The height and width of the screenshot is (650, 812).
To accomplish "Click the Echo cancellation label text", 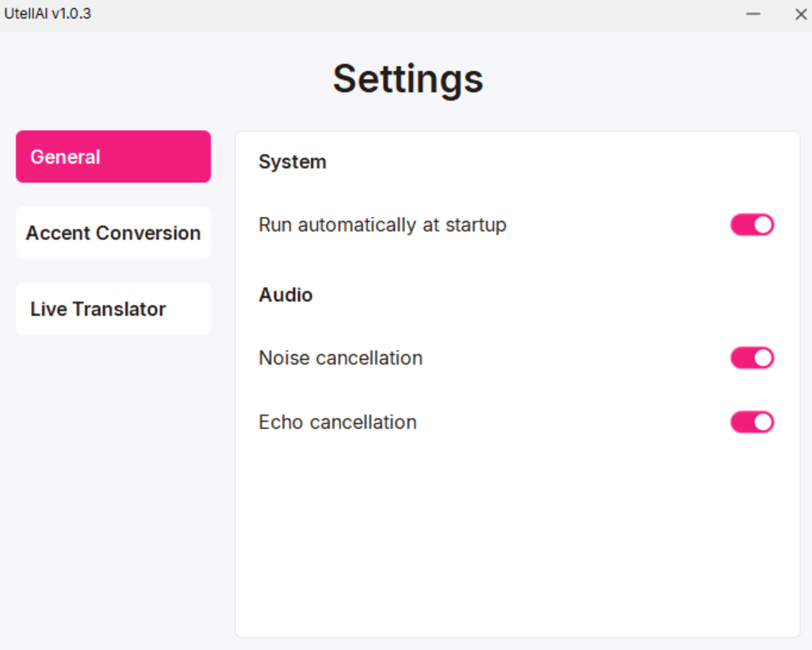I will tap(337, 422).
